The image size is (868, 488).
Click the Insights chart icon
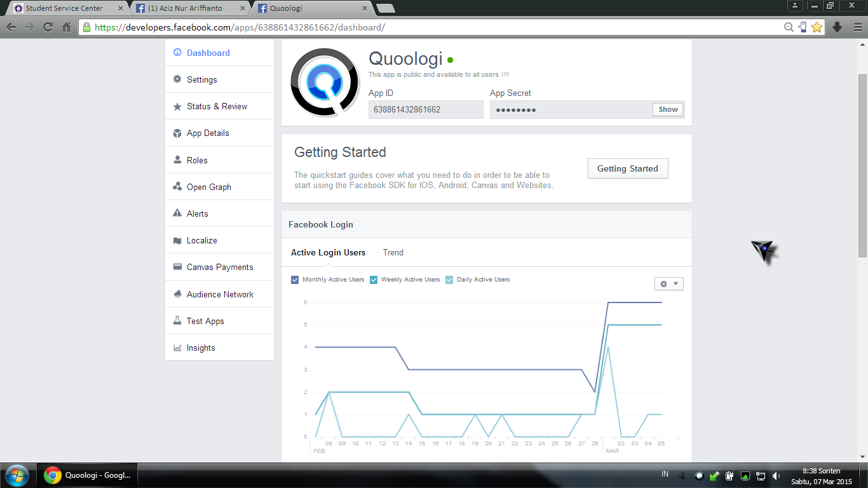click(x=177, y=348)
